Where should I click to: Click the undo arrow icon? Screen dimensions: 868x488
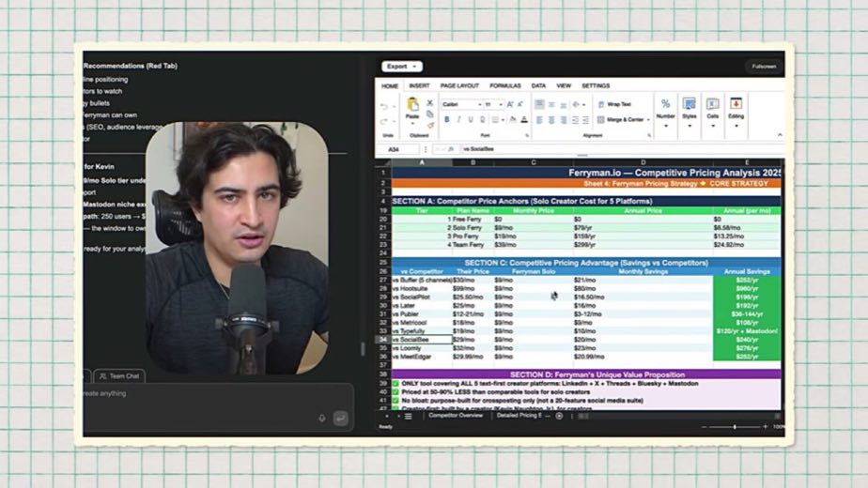[384, 106]
